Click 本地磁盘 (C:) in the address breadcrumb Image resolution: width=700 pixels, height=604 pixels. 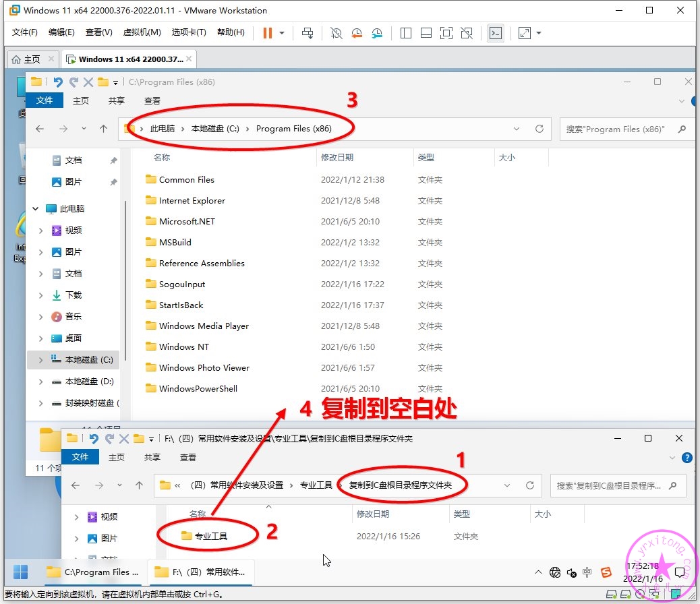click(215, 129)
